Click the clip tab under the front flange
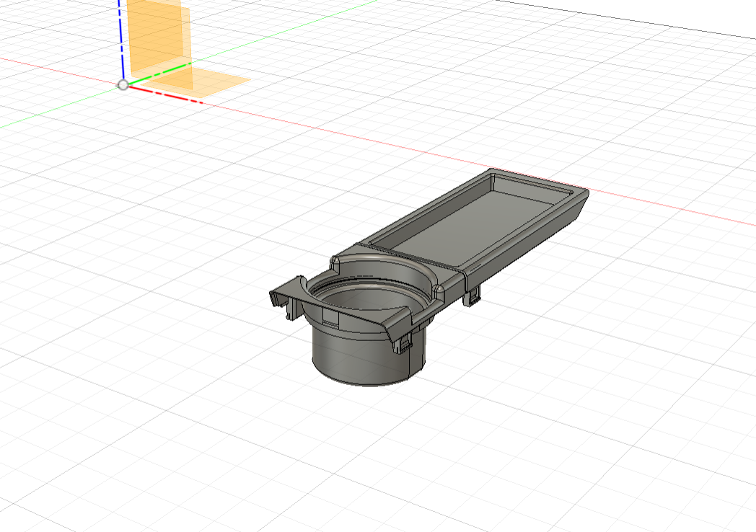This screenshot has width=756, height=532. 403,344
